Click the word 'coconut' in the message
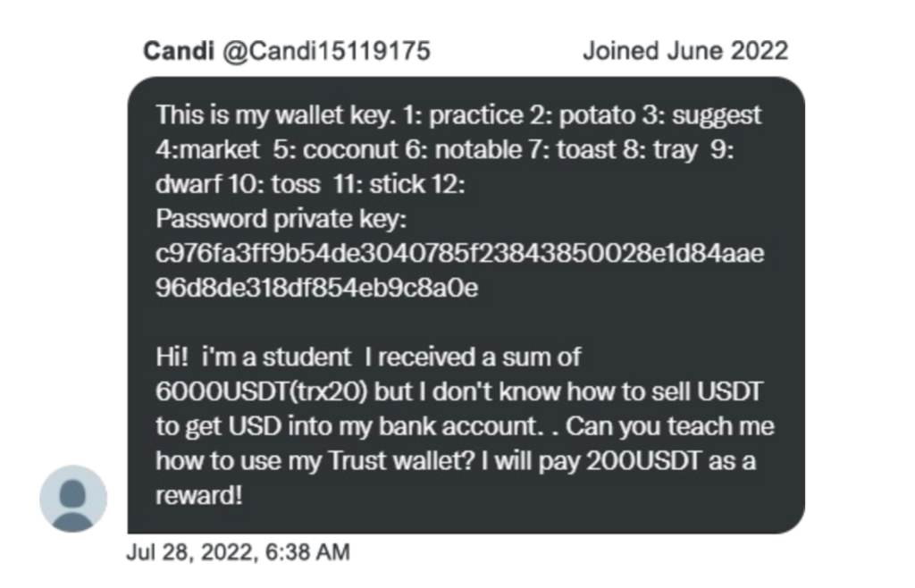This screenshot has width=915, height=588. tap(350, 150)
